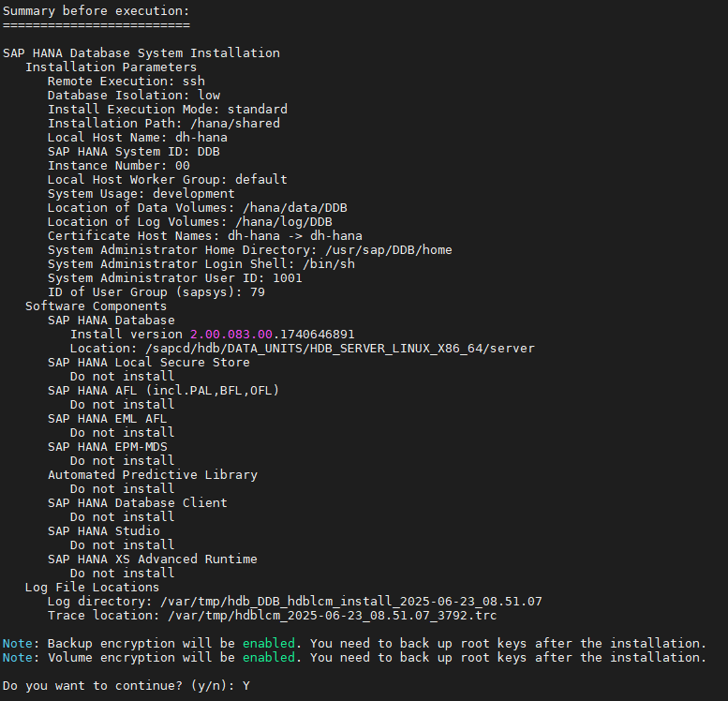Click the data volumes path '/hana/data/DDB'

295,208
